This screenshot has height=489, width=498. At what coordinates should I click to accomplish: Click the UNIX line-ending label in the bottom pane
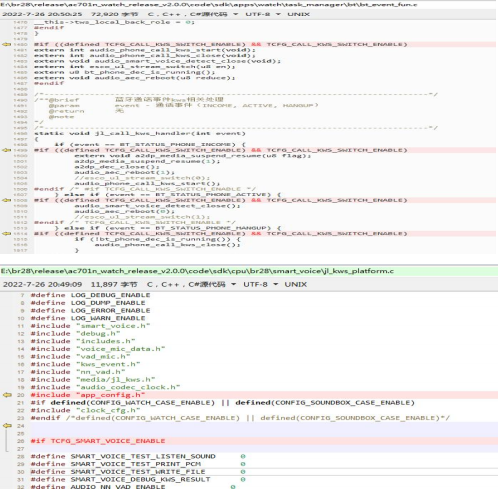[296, 284]
